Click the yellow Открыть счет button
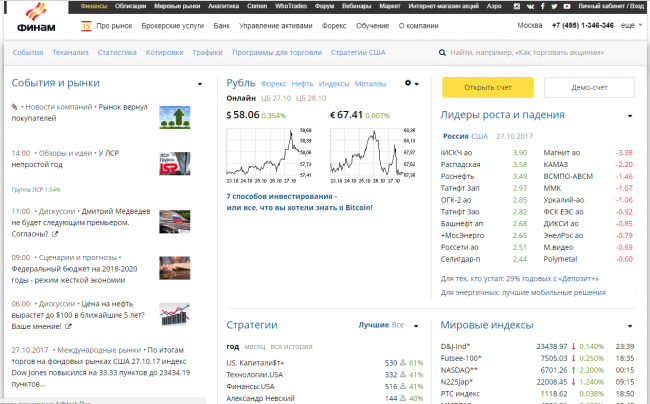This screenshot has height=404, width=650. pyautogui.click(x=487, y=88)
